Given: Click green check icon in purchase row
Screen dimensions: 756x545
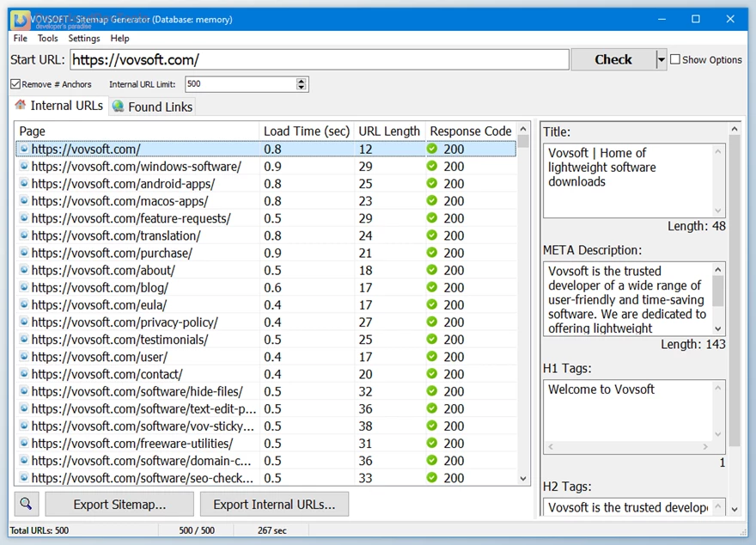Looking at the screenshot, I should [x=432, y=253].
